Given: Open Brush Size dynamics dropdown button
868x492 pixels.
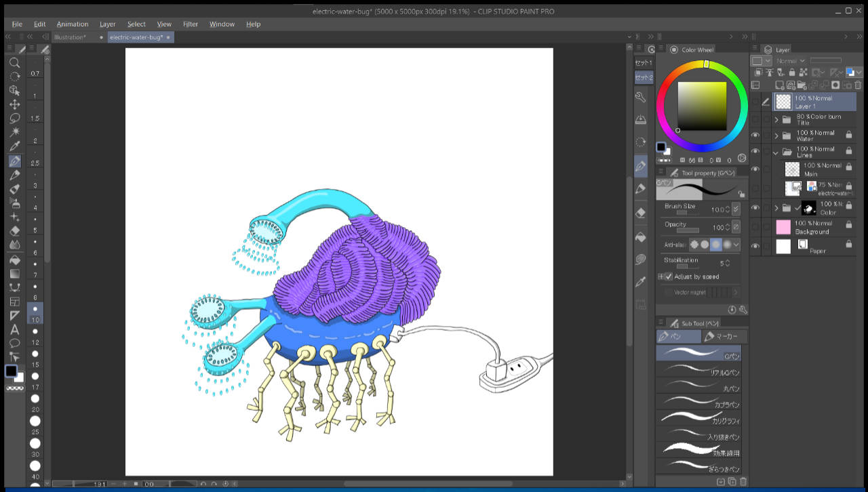Looking at the screenshot, I should 736,209.
